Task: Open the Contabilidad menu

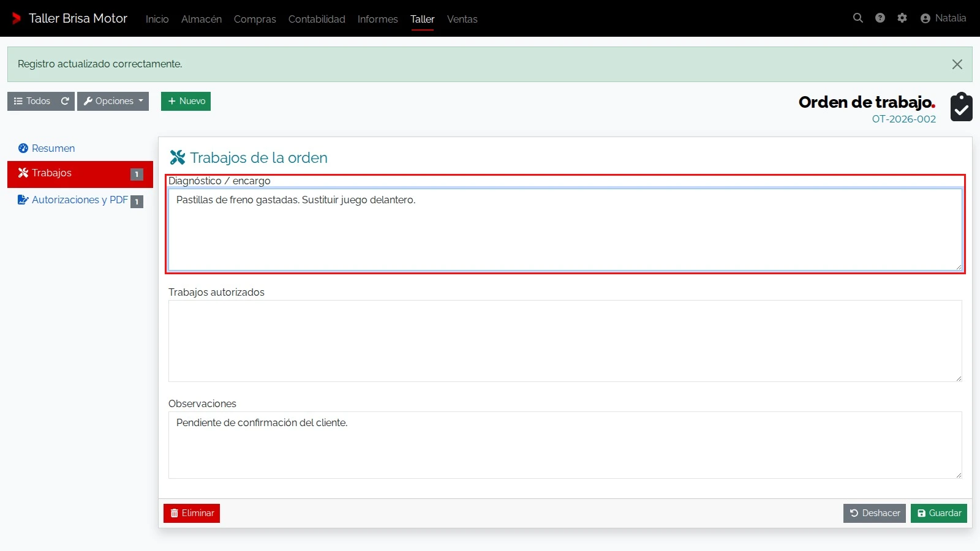Action: pos(317,19)
